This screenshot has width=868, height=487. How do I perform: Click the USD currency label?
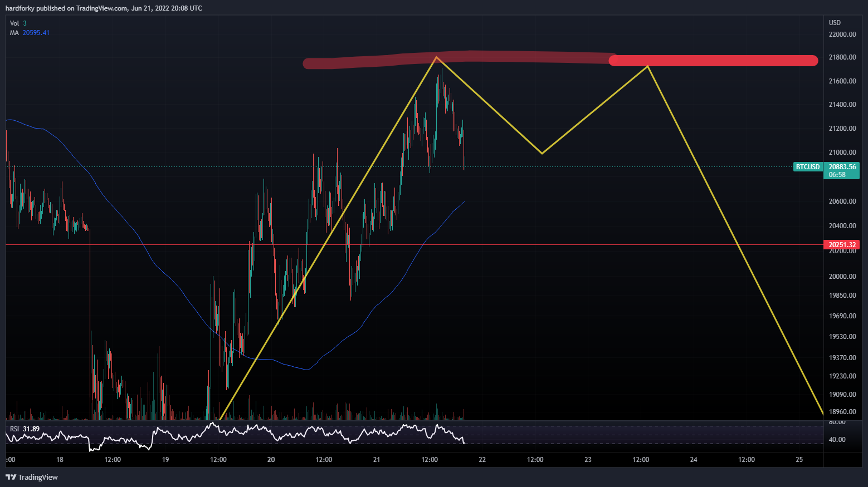click(x=835, y=23)
